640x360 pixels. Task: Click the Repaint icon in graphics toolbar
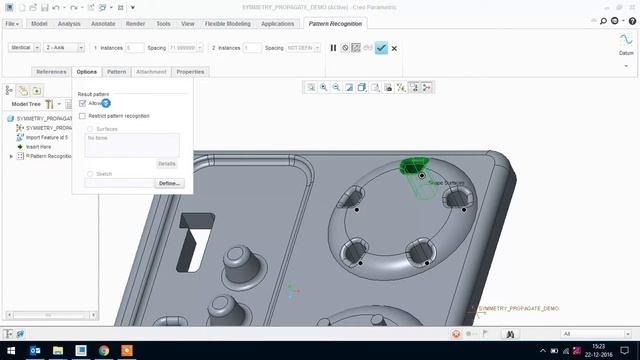[349, 87]
